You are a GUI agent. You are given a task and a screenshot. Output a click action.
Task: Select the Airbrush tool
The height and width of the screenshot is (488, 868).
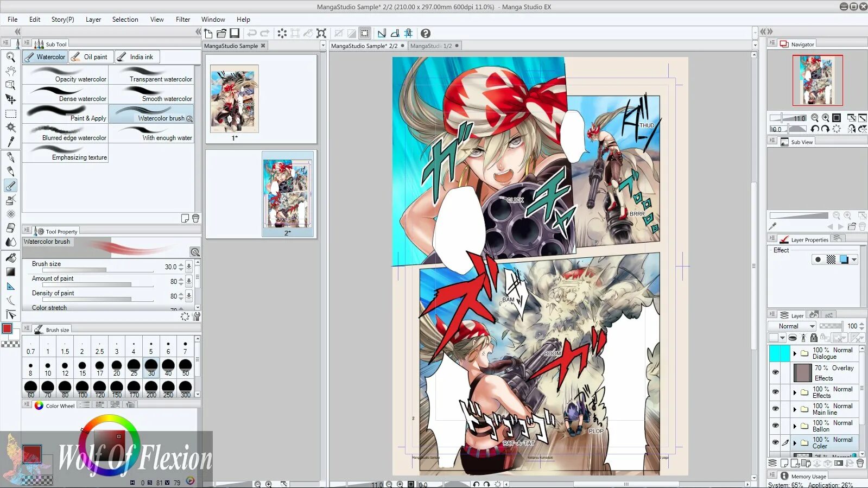[x=10, y=200]
